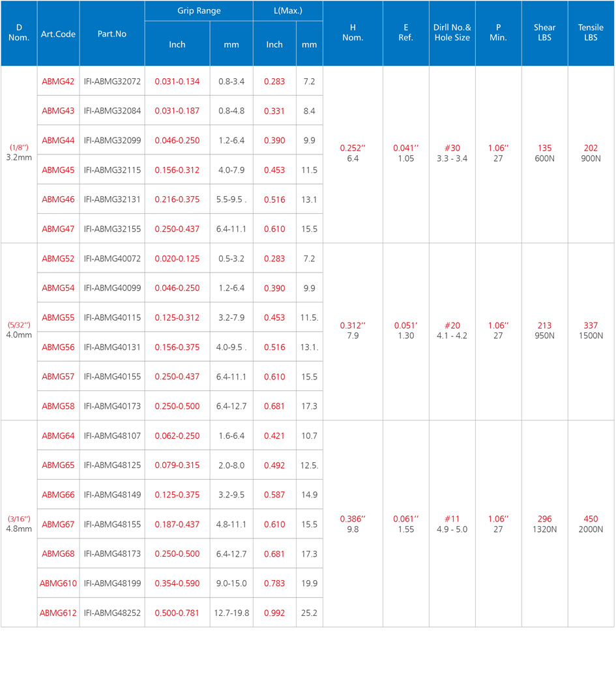Click the #30 drill size cell

click(452, 148)
